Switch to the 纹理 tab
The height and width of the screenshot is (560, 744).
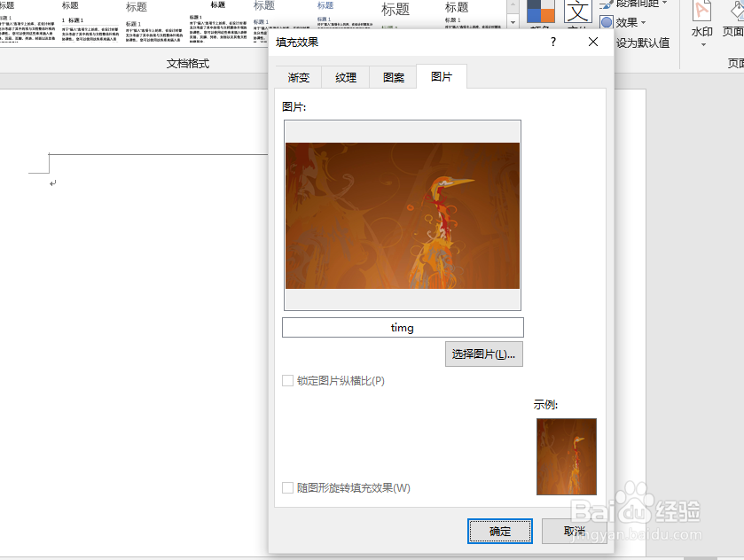click(346, 77)
